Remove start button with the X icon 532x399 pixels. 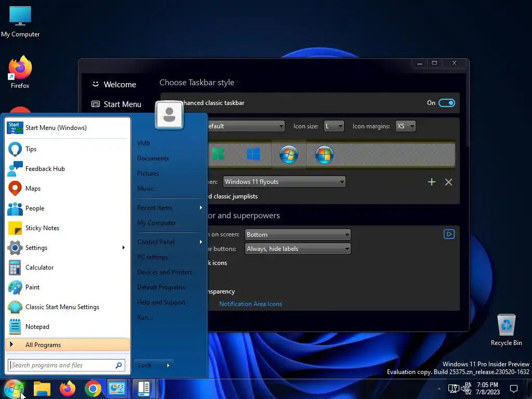448,182
